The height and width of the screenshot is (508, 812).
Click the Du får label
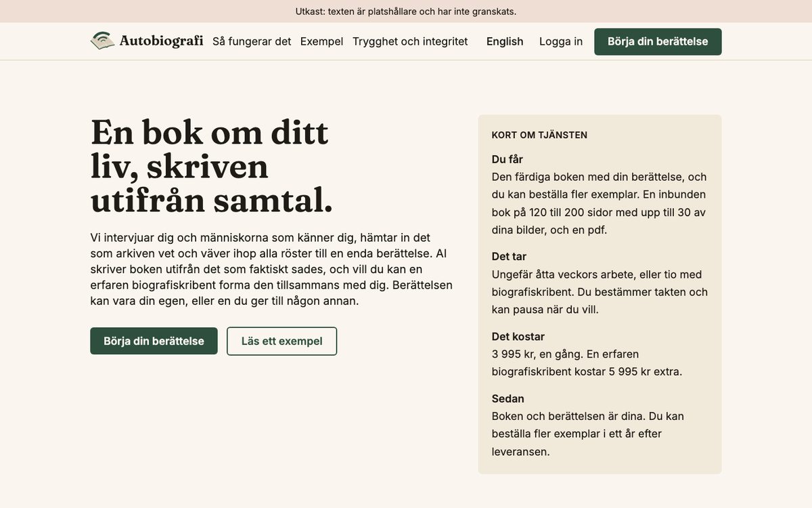click(507, 159)
